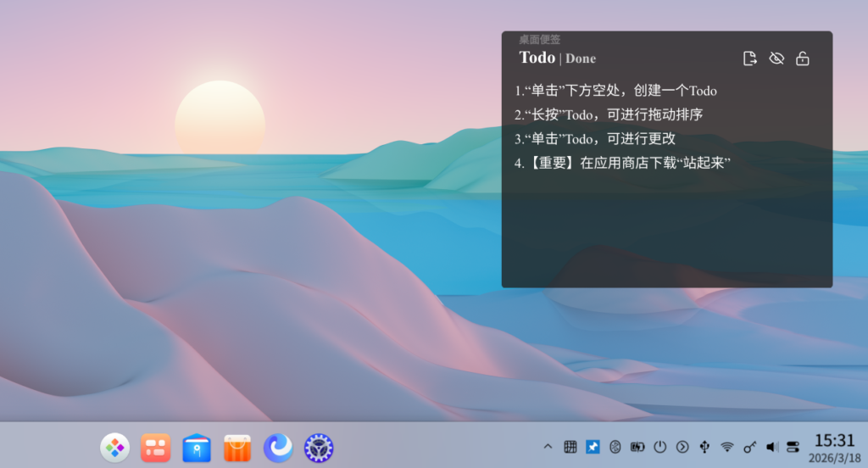Open the quick settings switches icon in tray
Image resolution: width=868 pixels, height=468 pixels.
point(793,447)
